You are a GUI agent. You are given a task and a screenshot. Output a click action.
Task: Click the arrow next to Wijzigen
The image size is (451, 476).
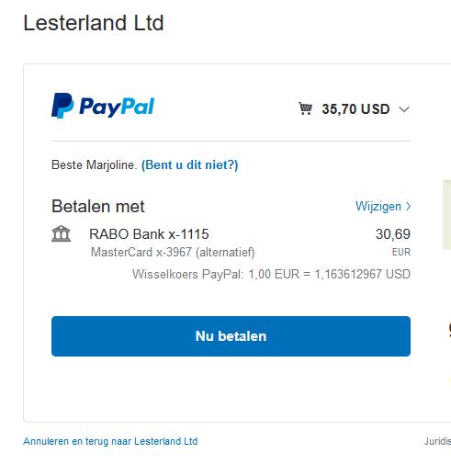tap(408, 206)
